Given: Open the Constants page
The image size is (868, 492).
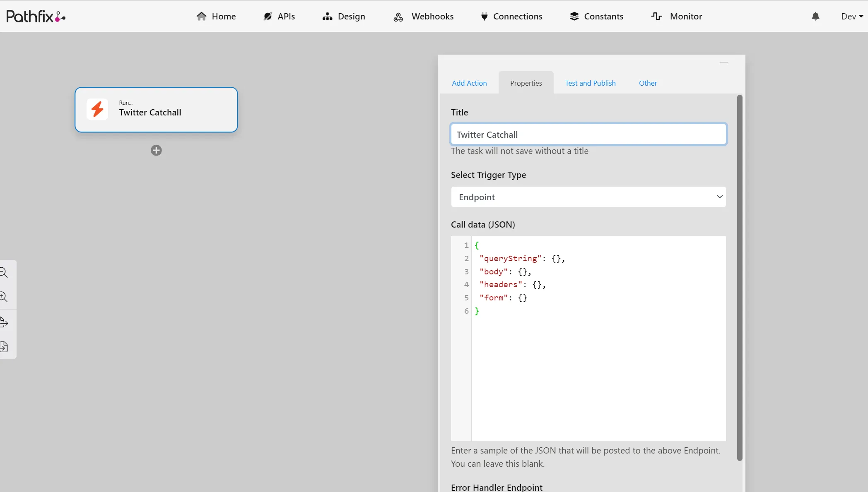Looking at the screenshot, I should click(x=596, y=16).
